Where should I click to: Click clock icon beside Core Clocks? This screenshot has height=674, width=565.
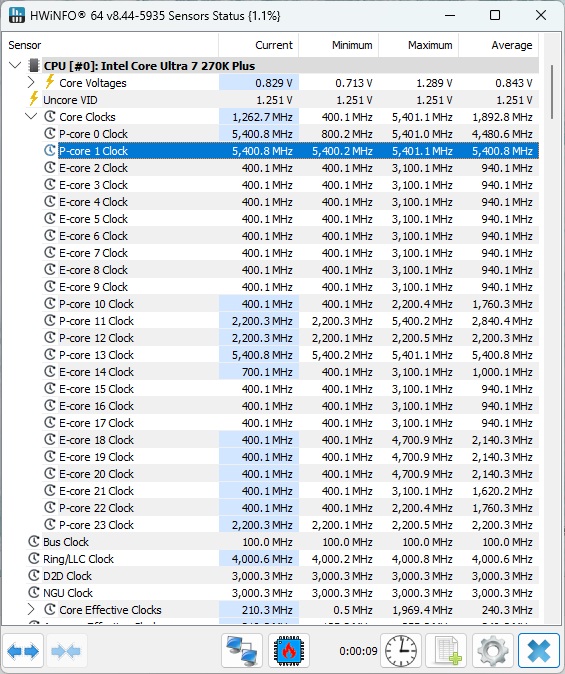click(x=50, y=116)
